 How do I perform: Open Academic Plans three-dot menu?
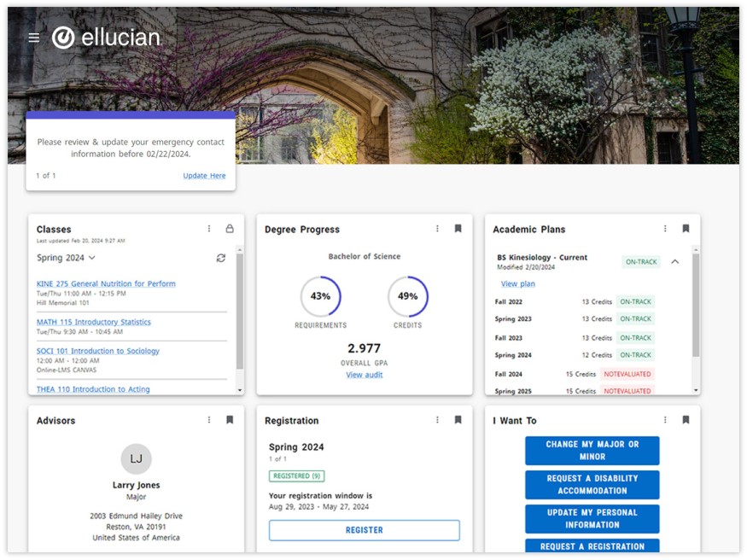665,229
